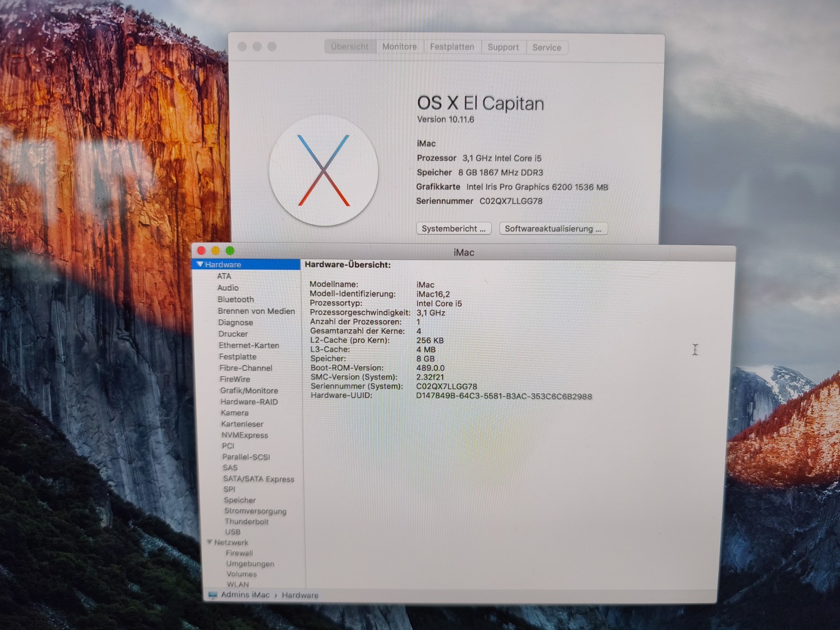
Task: Select Fibre-Channel in the sidebar
Action: [246, 368]
